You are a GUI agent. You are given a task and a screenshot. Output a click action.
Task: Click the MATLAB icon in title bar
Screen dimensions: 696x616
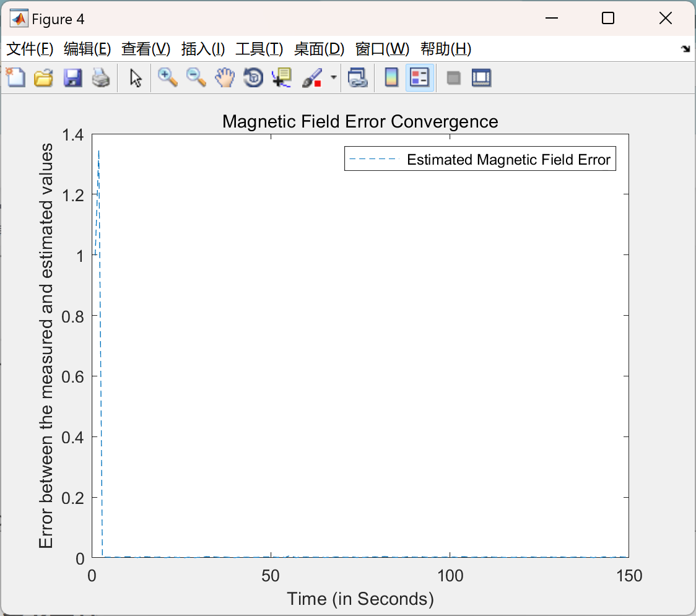tap(19, 19)
